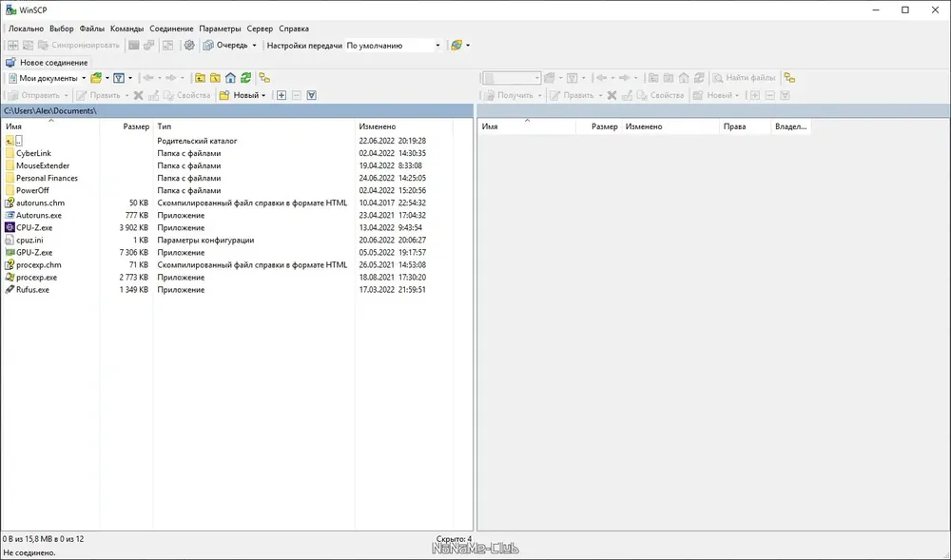Open the remote directory combo box
951x560 pixels.
click(x=512, y=78)
